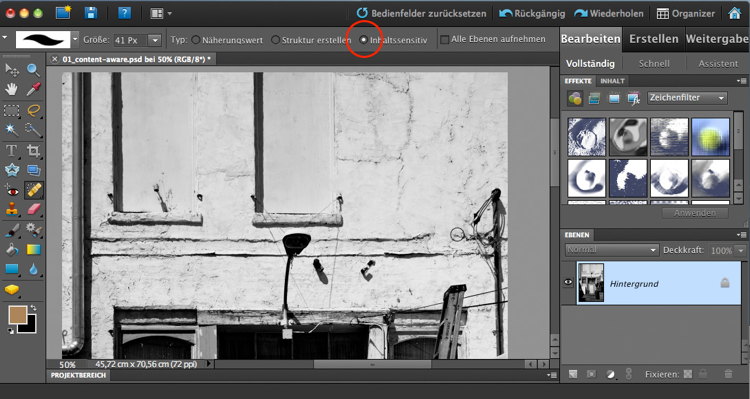Select the Paint Bucket tool

(11, 249)
